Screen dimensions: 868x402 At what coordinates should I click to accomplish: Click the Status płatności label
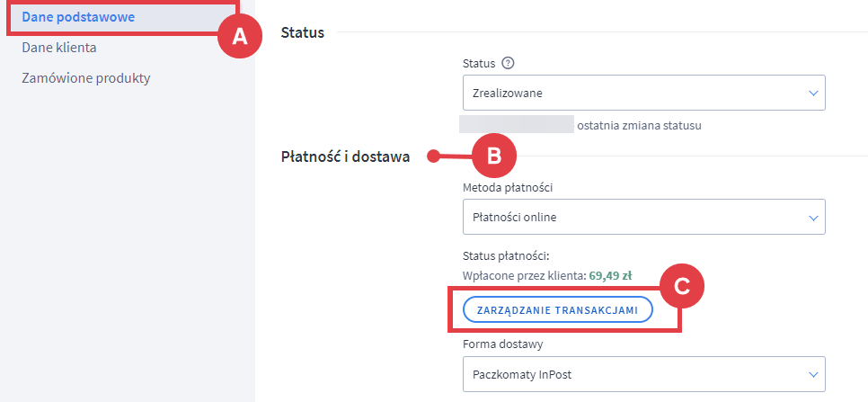pyautogui.click(x=504, y=256)
